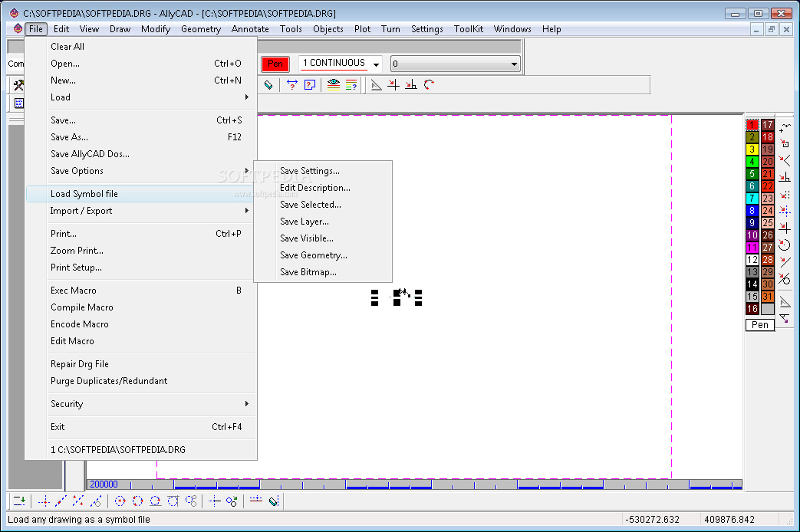Select pen color 7 cyan swatch
This screenshot has height=532, width=800.
point(752,199)
